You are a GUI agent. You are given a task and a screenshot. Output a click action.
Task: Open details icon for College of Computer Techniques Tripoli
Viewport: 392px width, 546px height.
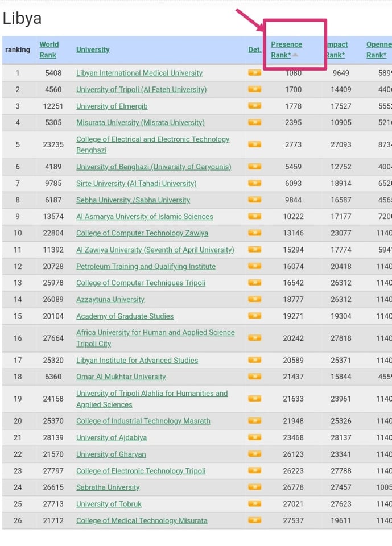point(255,283)
